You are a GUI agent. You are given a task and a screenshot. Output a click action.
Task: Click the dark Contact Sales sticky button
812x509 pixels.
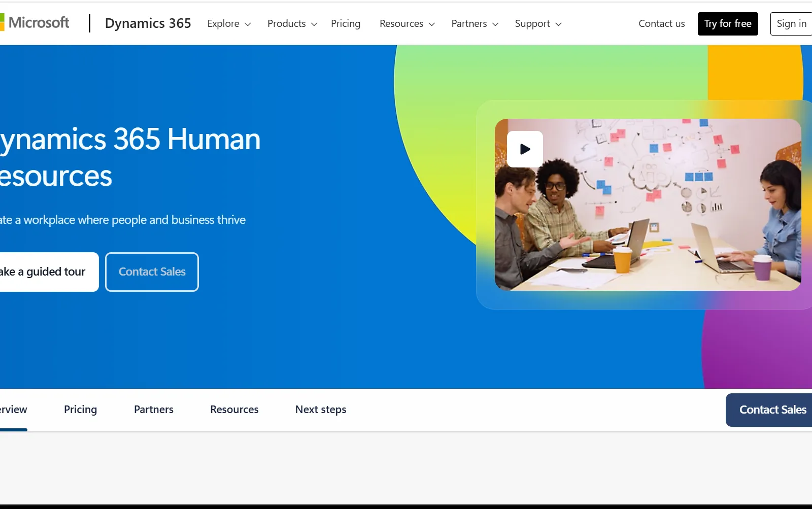(x=769, y=410)
